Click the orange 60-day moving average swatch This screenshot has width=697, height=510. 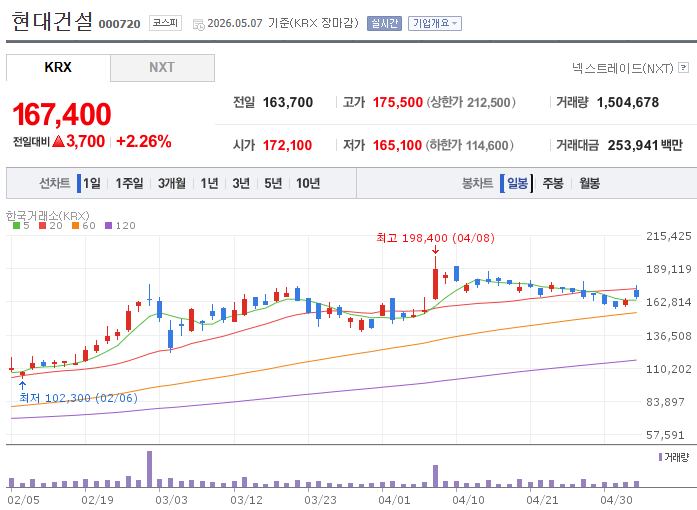(76, 225)
